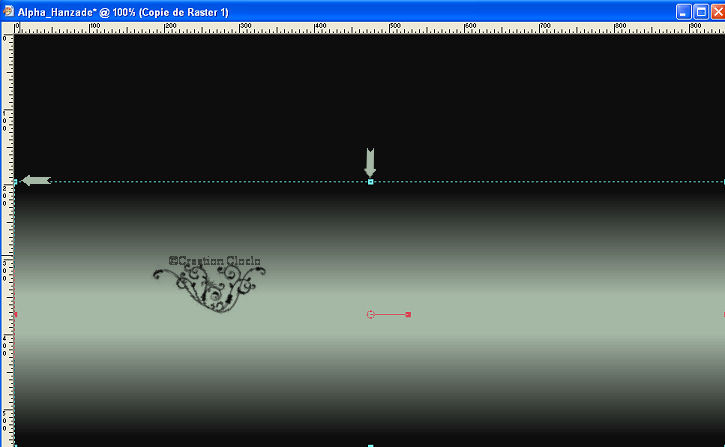Click the downward-pointing gray arrow

(x=370, y=162)
